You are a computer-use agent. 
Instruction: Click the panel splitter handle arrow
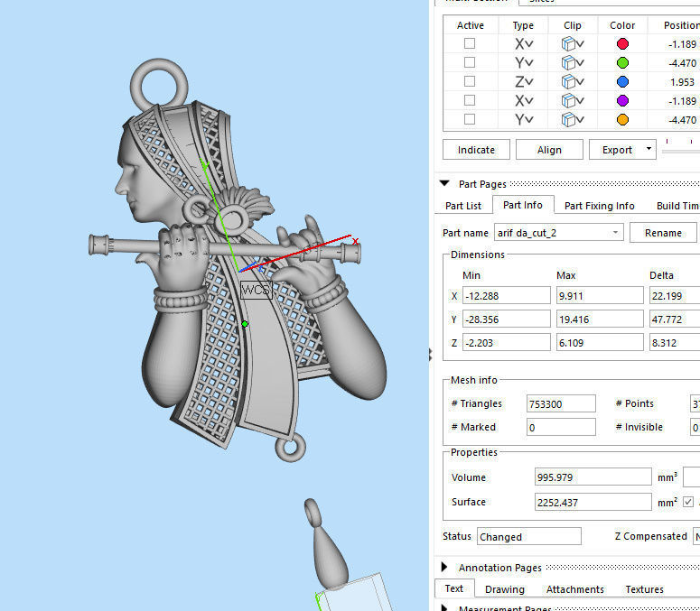(430, 355)
